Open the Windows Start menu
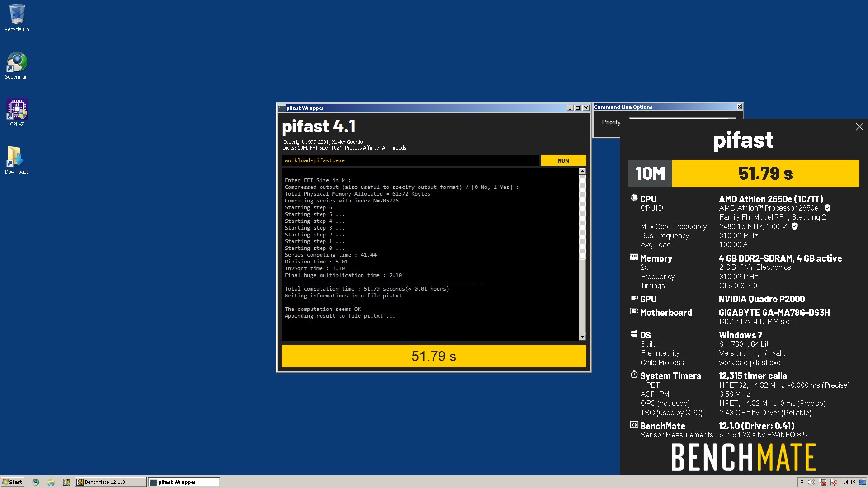This screenshot has width=868, height=488. pyautogui.click(x=12, y=482)
